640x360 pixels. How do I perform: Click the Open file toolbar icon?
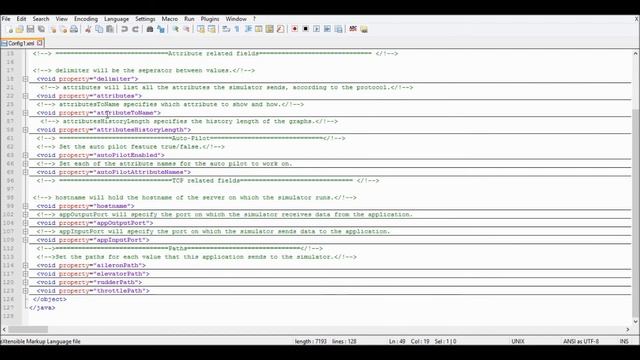[x=20, y=29]
